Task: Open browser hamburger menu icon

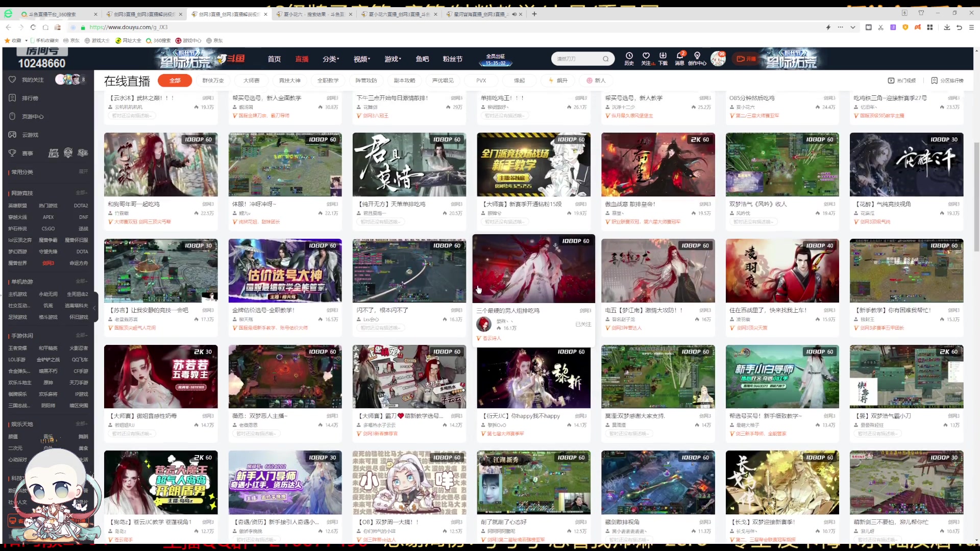Action: (x=971, y=27)
